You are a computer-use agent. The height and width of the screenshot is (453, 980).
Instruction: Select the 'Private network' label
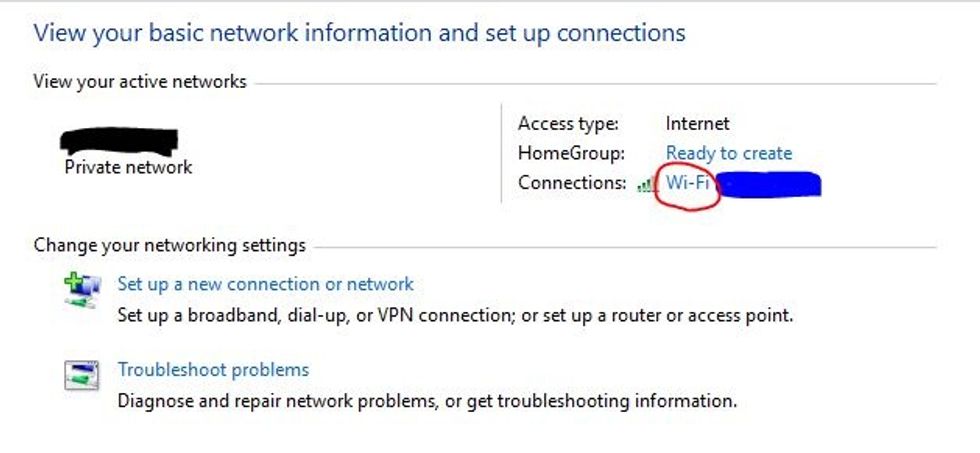pos(128,167)
